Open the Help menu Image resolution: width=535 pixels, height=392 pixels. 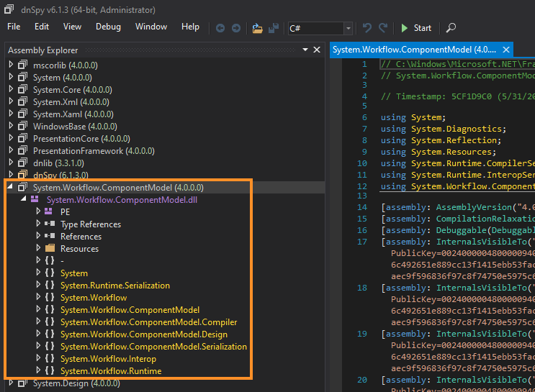tap(190, 27)
